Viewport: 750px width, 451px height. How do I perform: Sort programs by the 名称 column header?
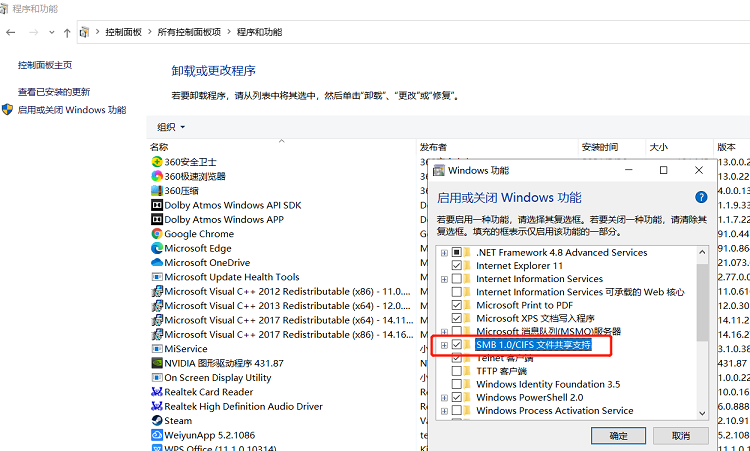click(160, 147)
